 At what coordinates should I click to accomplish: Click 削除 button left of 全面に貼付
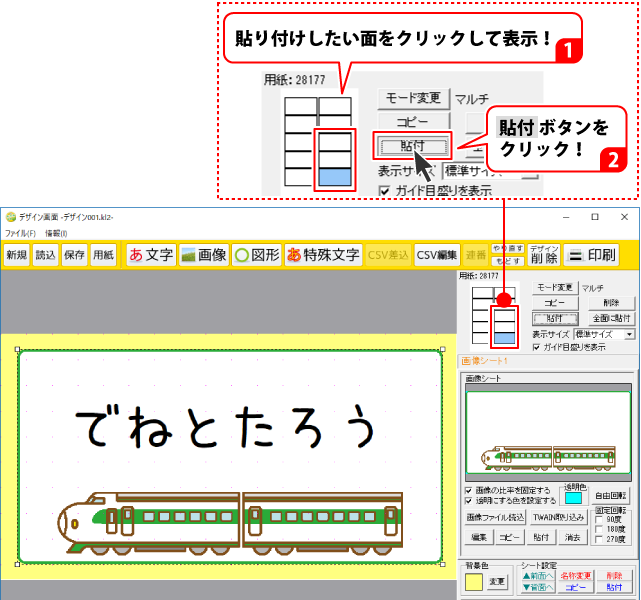coord(612,303)
